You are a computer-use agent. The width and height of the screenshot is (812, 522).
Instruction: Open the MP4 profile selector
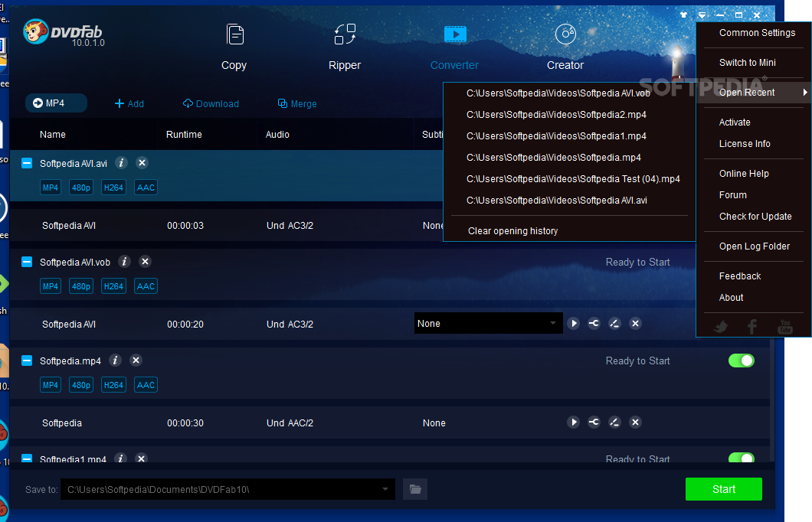point(56,103)
